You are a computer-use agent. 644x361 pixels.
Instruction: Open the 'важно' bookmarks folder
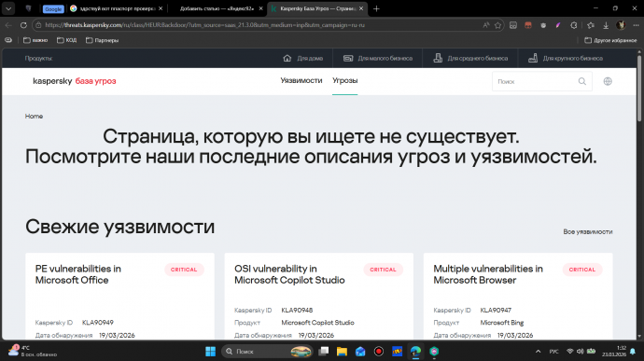[x=35, y=40]
